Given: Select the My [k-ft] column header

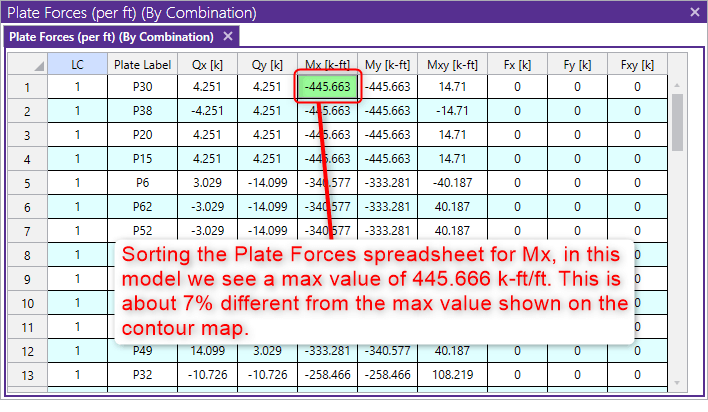Looking at the screenshot, I should point(387,64).
